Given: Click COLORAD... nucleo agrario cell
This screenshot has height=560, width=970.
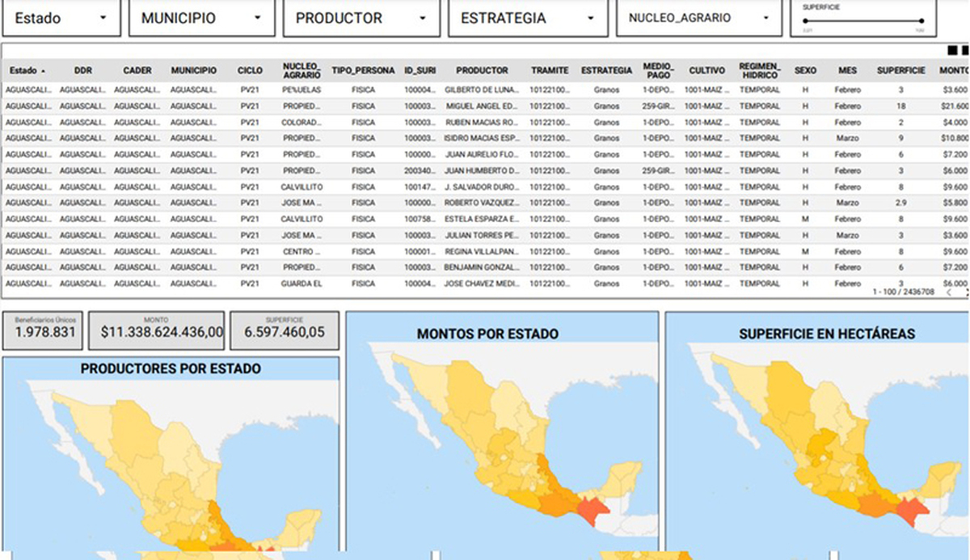Looking at the screenshot, I should click(x=302, y=122).
